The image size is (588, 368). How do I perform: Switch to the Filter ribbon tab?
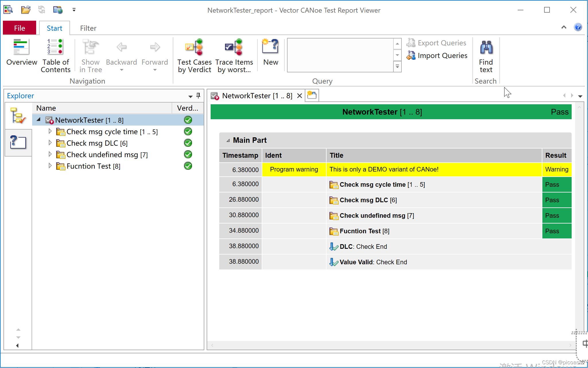click(88, 28)
